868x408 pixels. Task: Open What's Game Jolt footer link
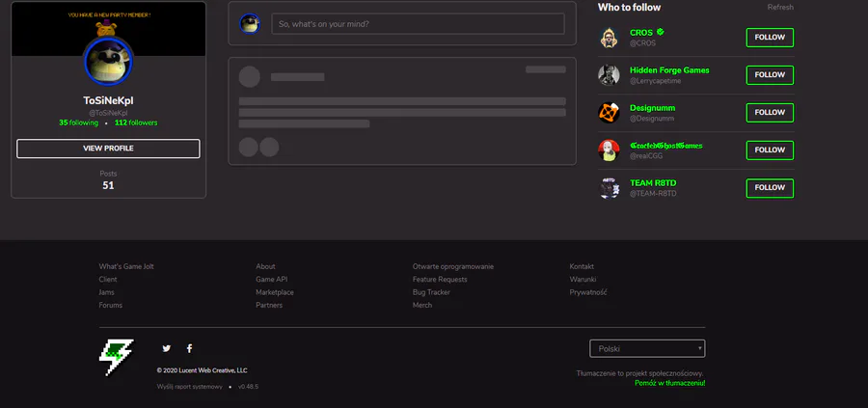(126, 266)
